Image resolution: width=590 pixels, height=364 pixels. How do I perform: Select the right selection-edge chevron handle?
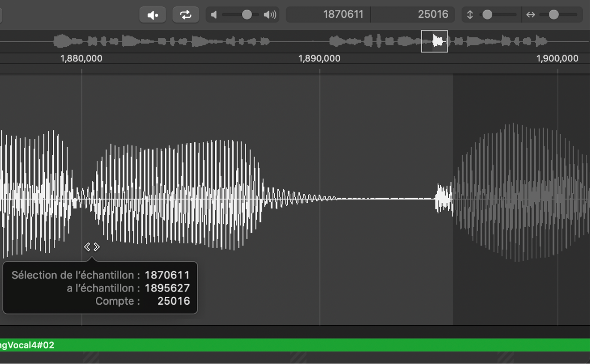[x=97, y=247]
